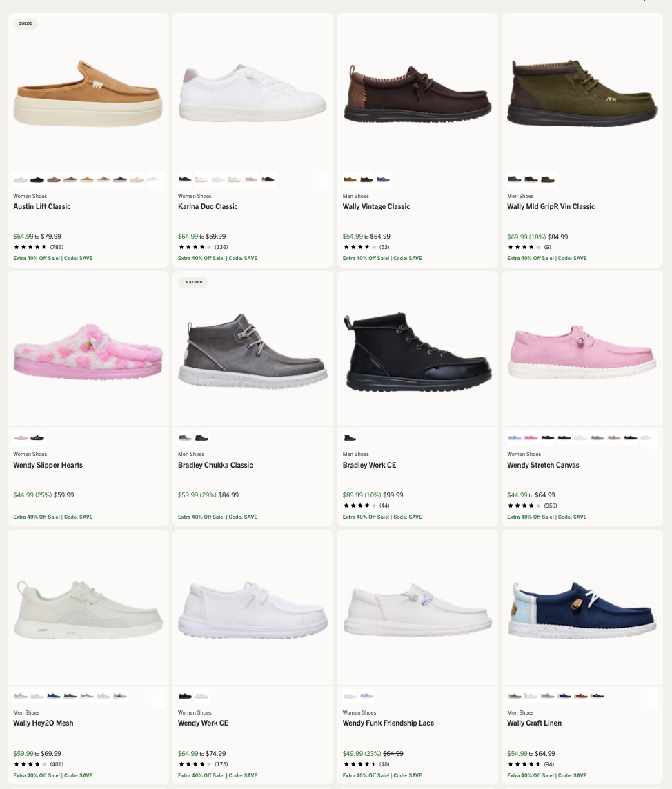Choose olive green swatch for Wally Mid GripR

click(x=548, y=179)
